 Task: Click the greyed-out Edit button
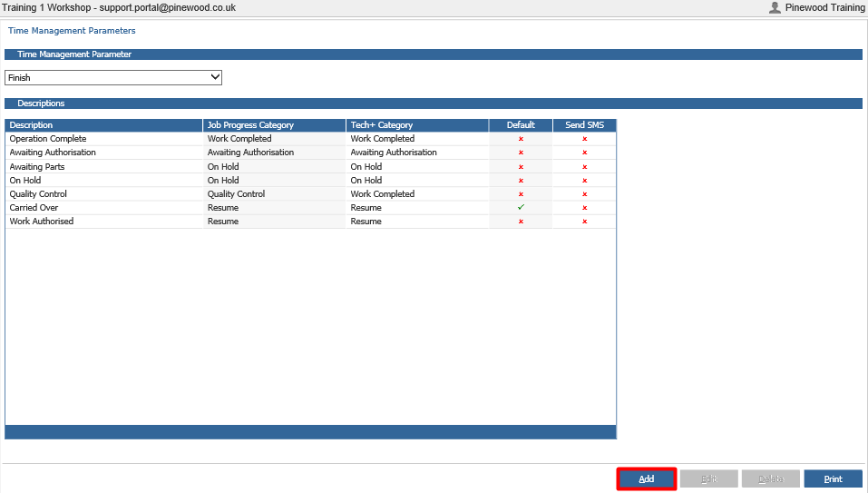[x=708, y=478]
